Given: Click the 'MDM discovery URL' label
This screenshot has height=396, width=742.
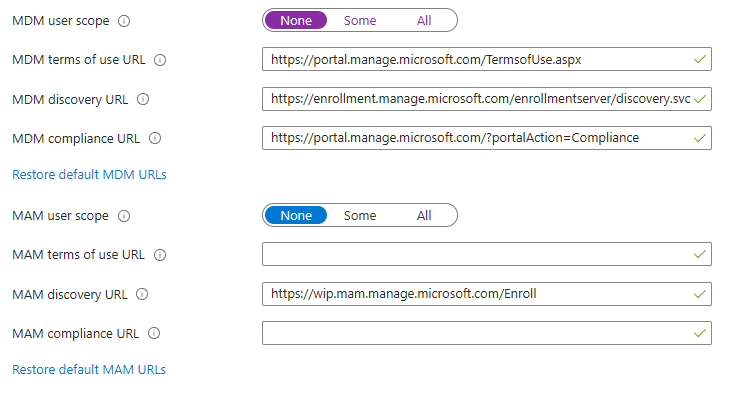Looking at the screenshot, I should tap(70, 100).
